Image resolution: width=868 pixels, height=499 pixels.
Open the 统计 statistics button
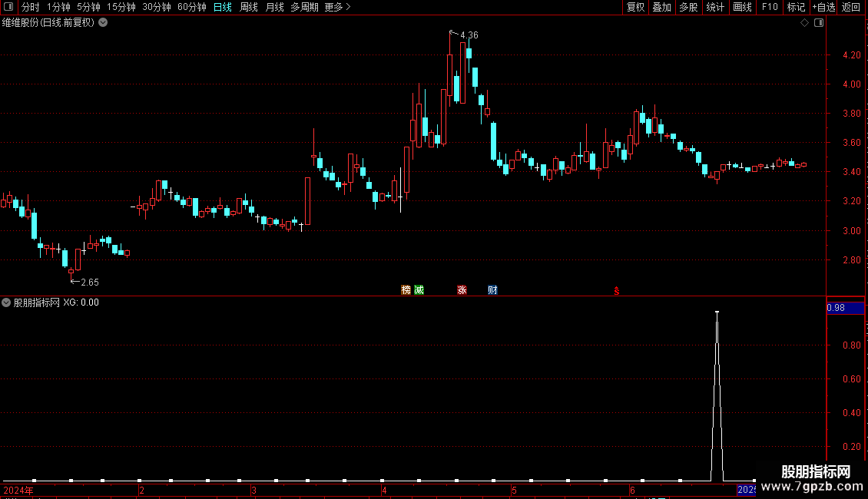point(715,7)
